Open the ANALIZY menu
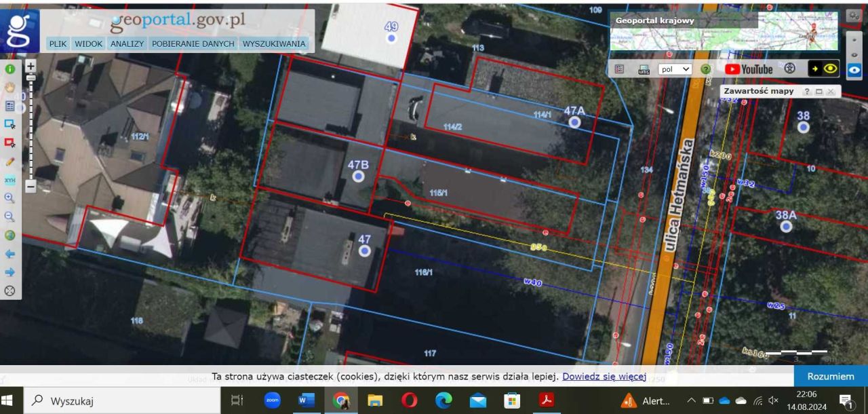The height and width of the screenshot is (414, 868). [x=127, y=43]
